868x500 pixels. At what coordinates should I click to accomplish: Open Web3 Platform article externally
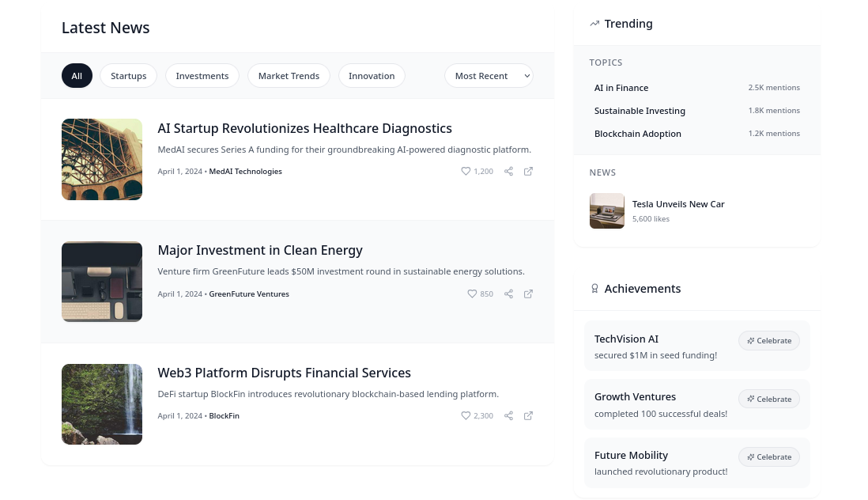pos(529,415)
